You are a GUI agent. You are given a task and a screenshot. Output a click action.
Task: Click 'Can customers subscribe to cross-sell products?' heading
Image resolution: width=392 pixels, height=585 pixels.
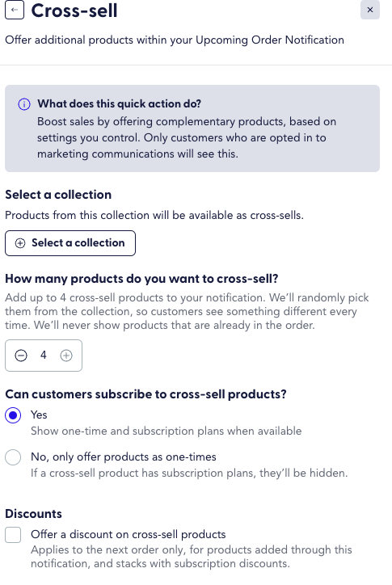click(x=146, y=394)
